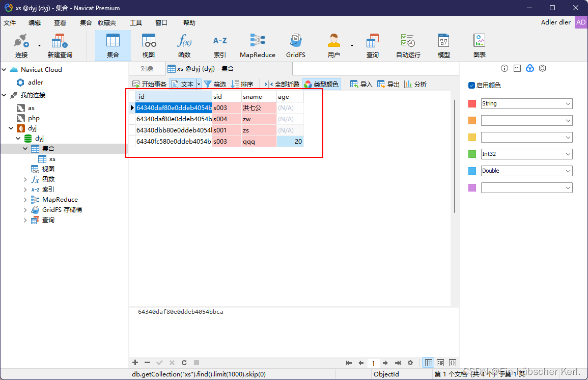Go to the first page
The height and width of the screenshot is (380, 588).
[x=349, y=363]
